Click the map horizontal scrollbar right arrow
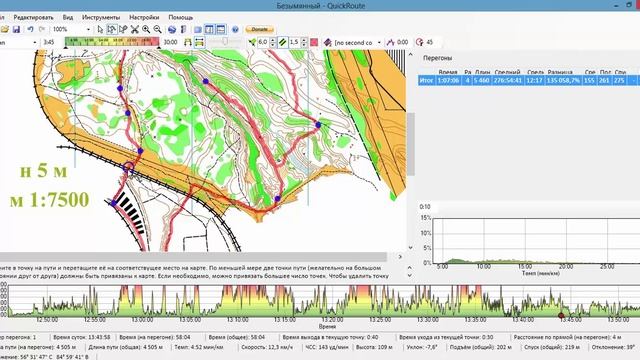Screen dimensions: 640x360 click(x=400, y=257)
